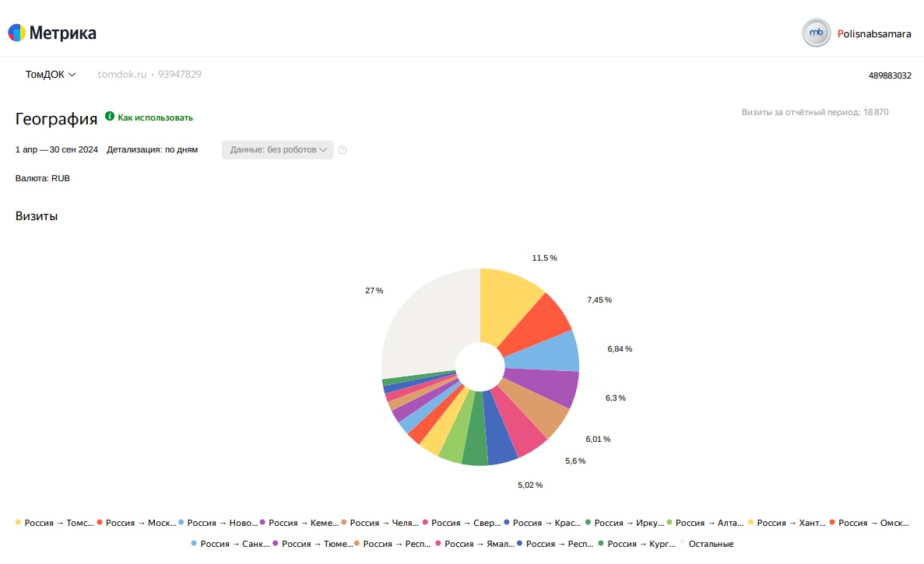
Task: Toggle the 'Россия → Алта...' legend entry
Action: (706, 523)
